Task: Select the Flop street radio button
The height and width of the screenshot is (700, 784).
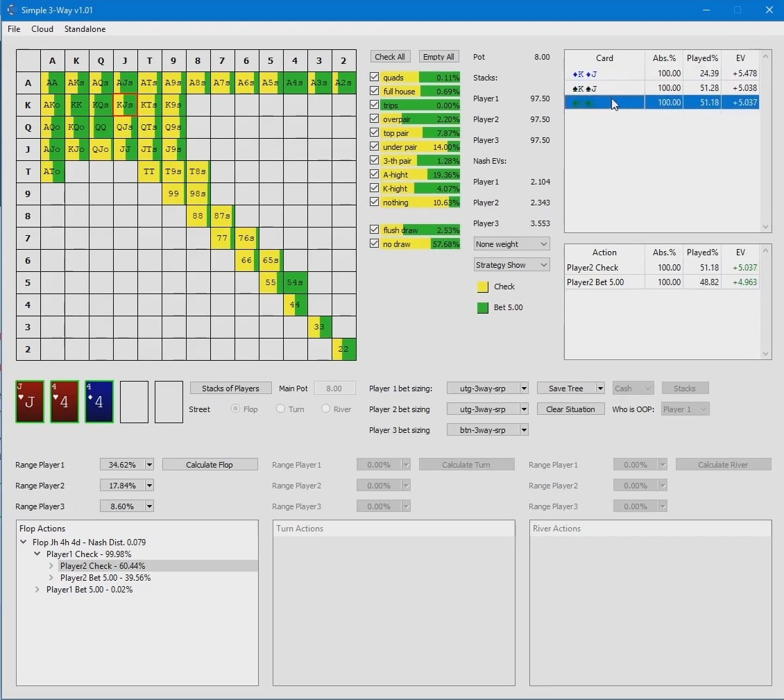Action: tap(235, 409)
